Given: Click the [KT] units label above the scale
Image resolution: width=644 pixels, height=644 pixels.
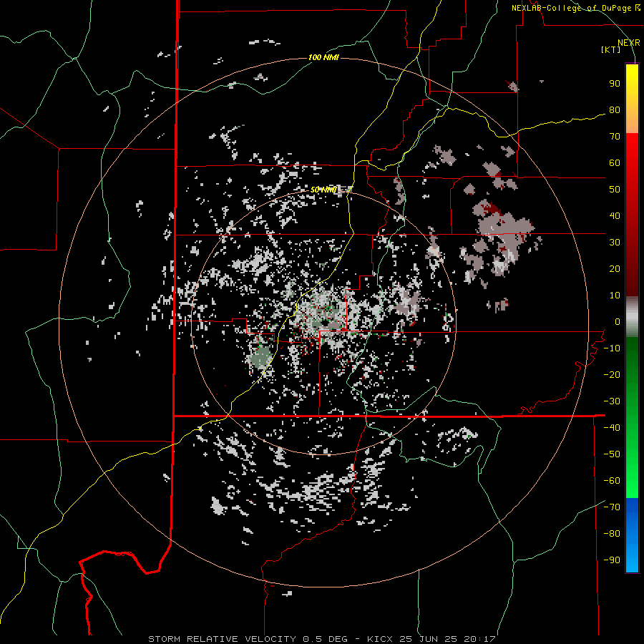Looking at the screenshot, I should pyautogui.click(x=611, y=49).
